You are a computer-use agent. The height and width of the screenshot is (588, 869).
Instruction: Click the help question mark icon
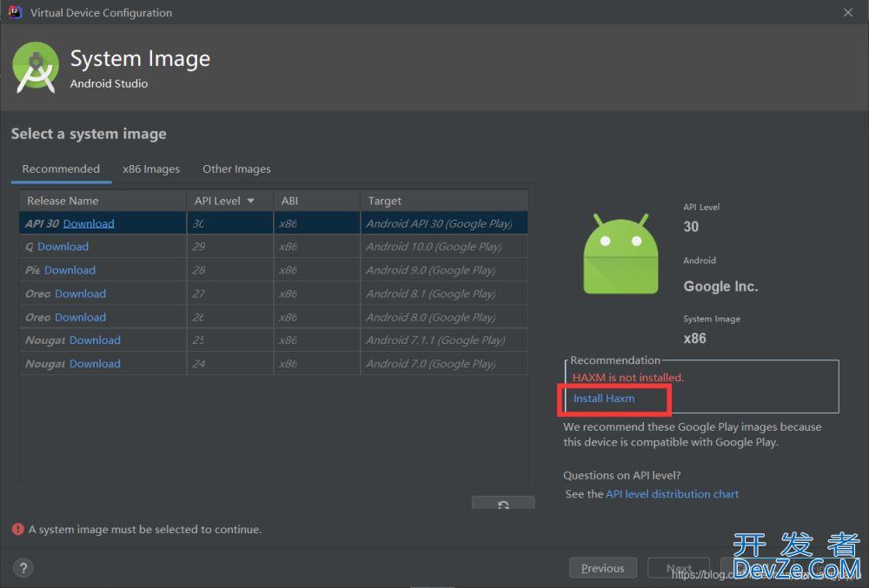[x=23, y=567]
